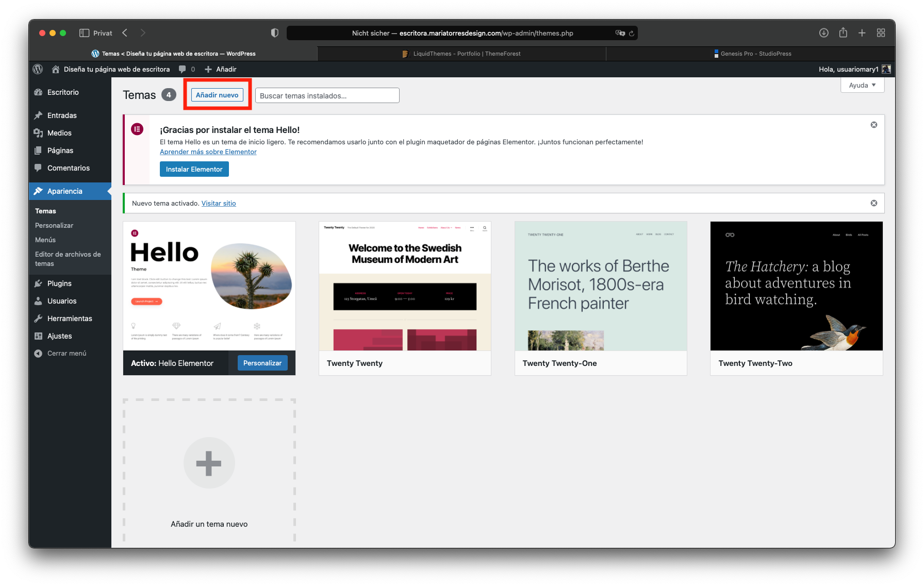This screenshot has height=586, width=924.
Task: Click the Visitar sitio link
Action: coord(219,203)
